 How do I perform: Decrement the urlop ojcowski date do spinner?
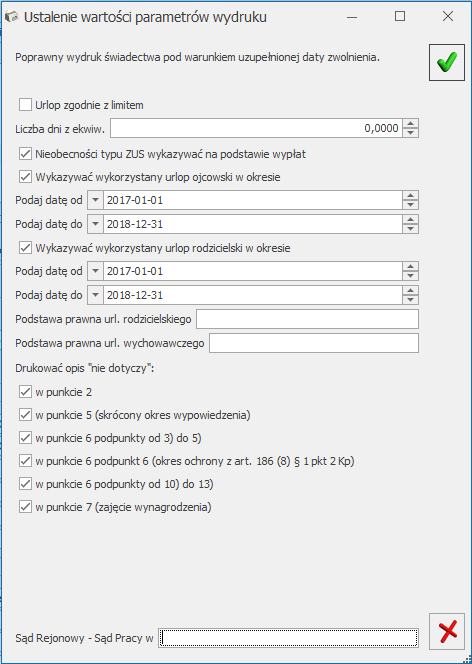click(x=410, y=229)
